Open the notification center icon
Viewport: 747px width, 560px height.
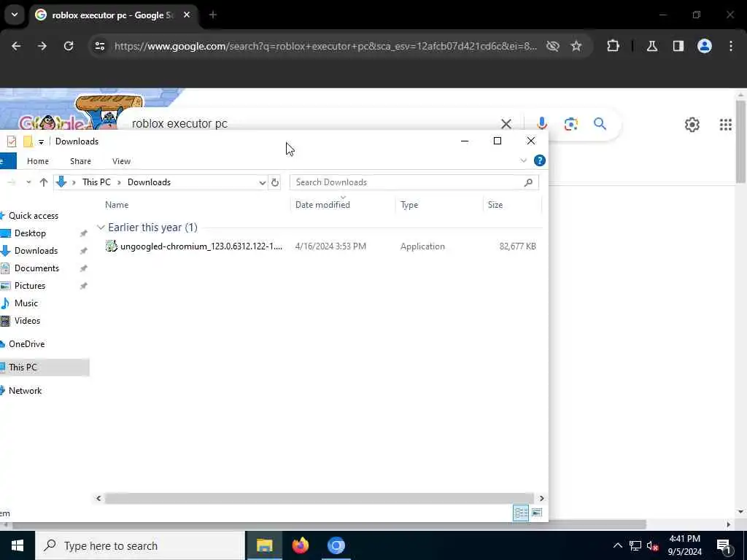tap(724, 545)
